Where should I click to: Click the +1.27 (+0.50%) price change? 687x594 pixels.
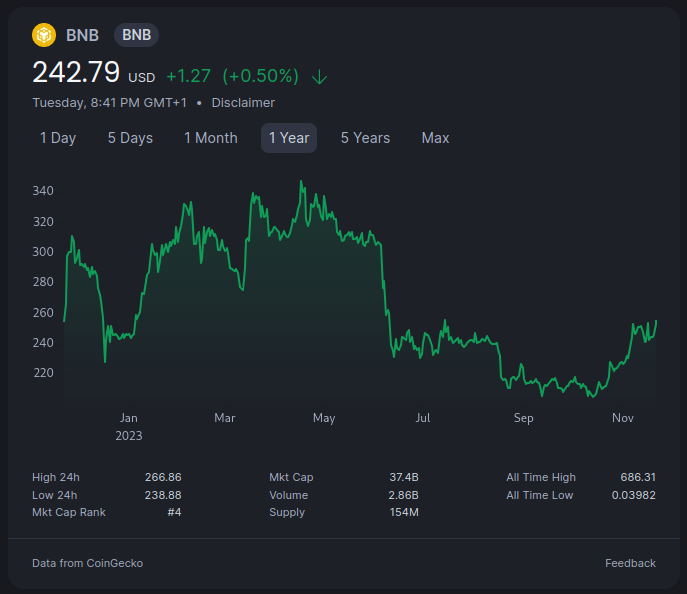click(232, 76)
